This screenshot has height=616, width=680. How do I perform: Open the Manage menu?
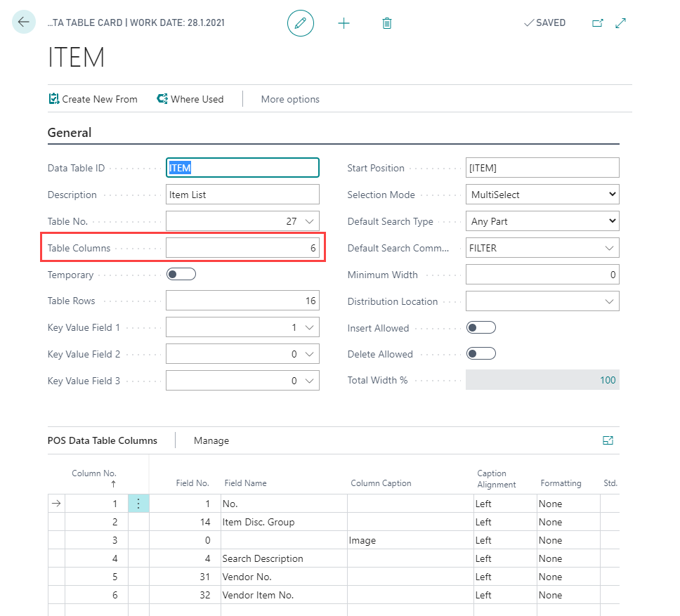211,440
